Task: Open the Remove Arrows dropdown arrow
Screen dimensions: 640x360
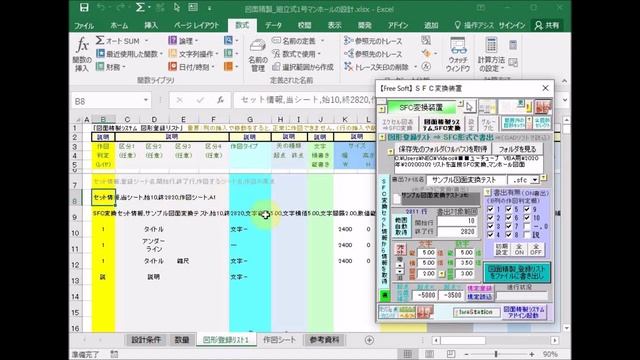Action: [x=415, y=67]
